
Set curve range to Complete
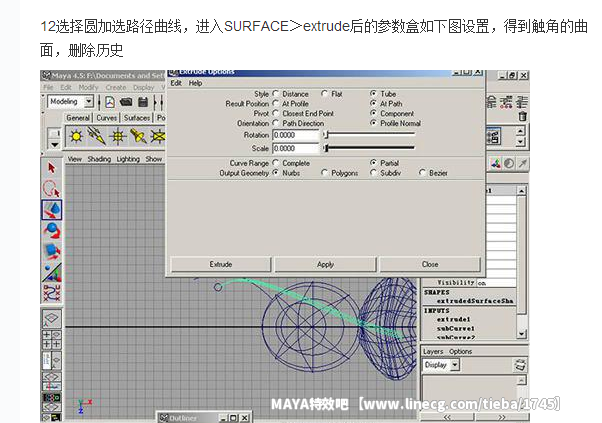click(x=276, y=163)
